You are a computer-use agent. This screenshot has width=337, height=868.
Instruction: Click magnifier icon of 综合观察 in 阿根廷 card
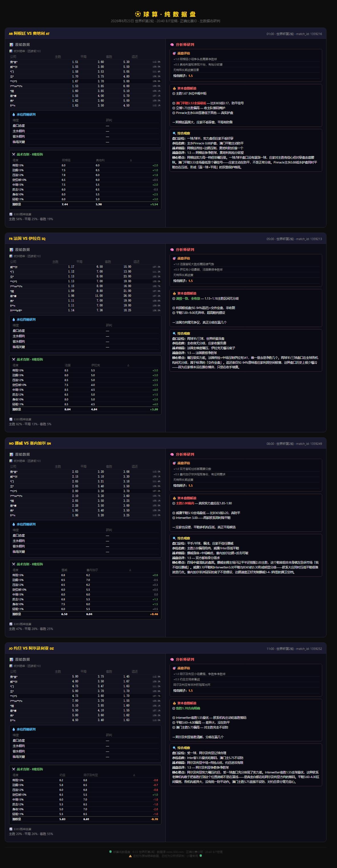[174, 134]
